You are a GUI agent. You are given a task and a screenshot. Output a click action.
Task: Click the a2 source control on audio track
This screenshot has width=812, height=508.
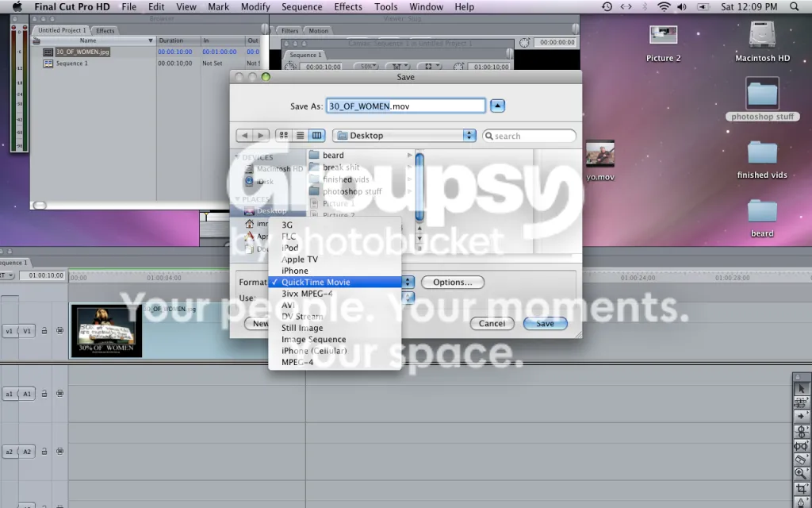point(10,452)
